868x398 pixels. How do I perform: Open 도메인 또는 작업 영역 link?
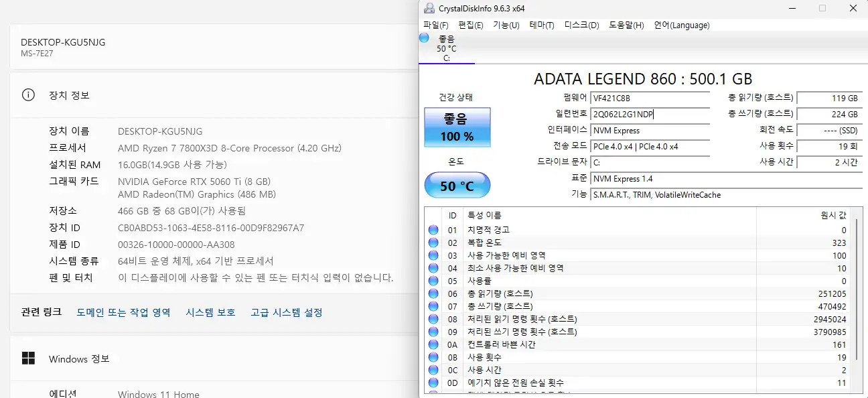click(123, 312)
